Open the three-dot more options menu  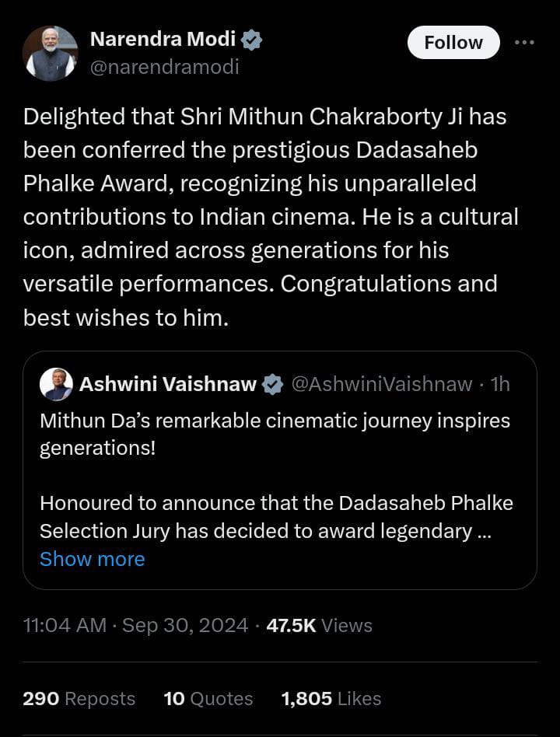point(524,42)
